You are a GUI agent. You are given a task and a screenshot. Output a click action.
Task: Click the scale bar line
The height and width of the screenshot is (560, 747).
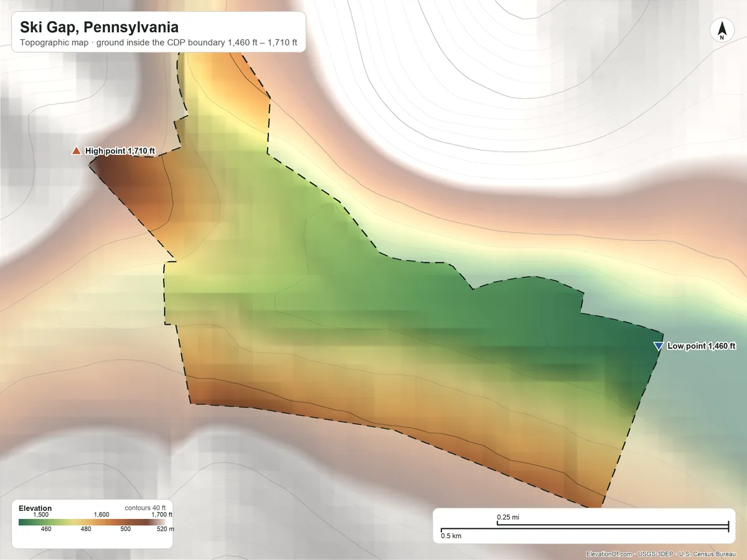coord(585,528)
